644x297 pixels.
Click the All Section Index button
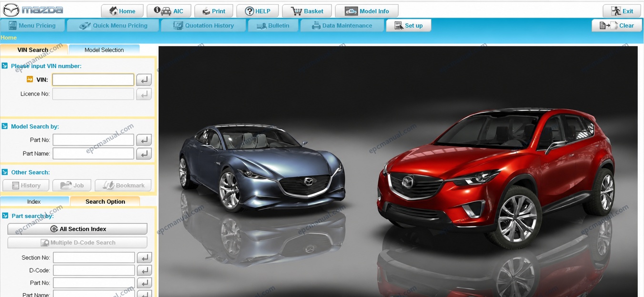(x=77, y=229)
